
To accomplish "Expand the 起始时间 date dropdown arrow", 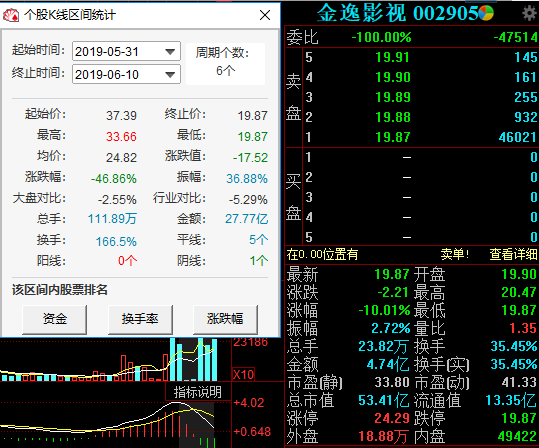I will (170, 52).
